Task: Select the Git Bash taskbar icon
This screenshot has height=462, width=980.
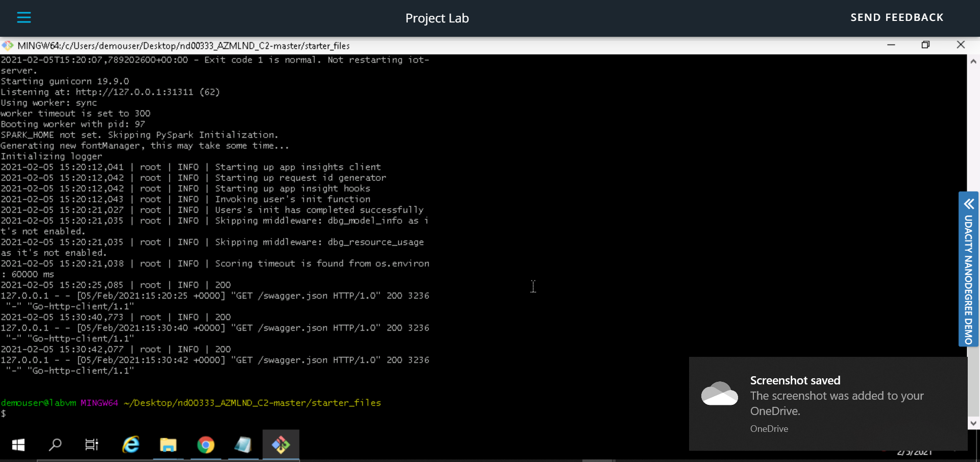Action: coord(281,445)
